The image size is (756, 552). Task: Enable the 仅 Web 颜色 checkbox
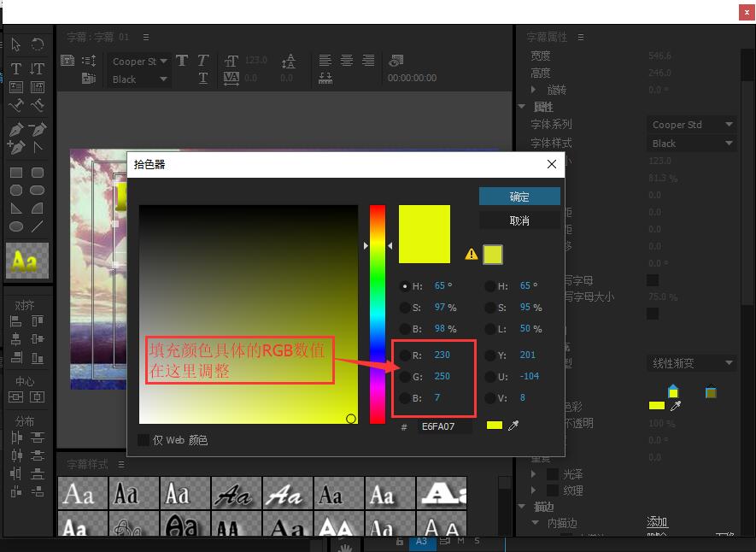click(x=144, y=440)
